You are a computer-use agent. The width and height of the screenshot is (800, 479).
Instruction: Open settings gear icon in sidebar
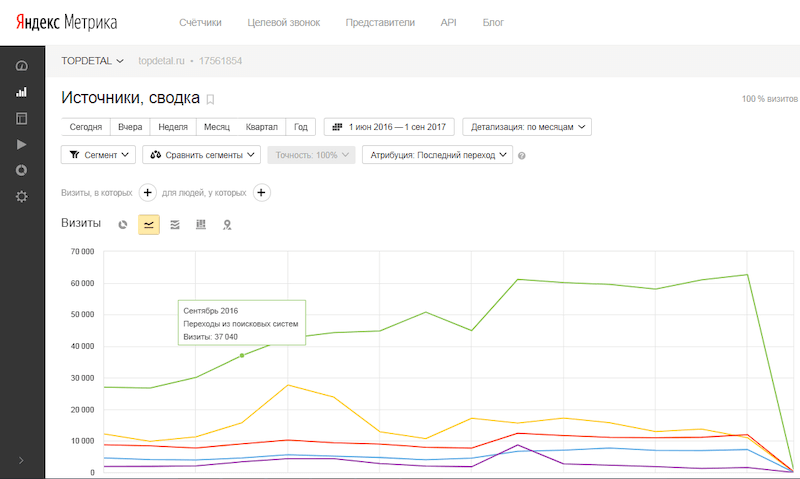point(22,196)
